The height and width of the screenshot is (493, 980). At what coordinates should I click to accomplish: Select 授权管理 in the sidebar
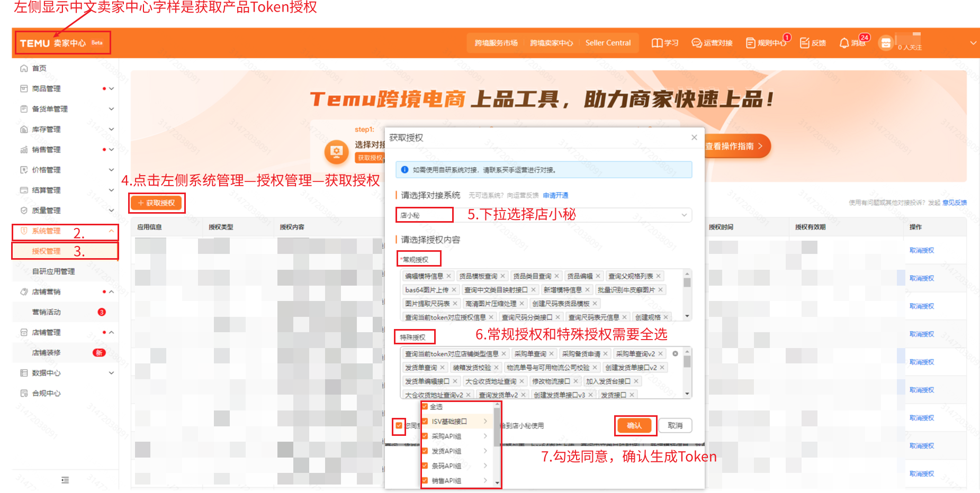coord(65,251)
